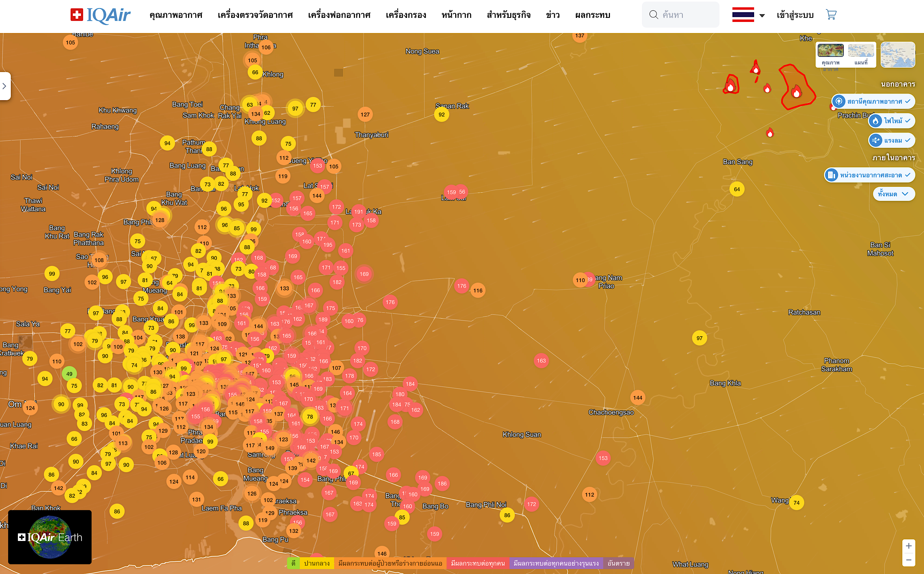Toggle the clean air facilities layer (หน่วยงานอากาศสะอาด)
The image size is (924, 574).
click(869, 175)
